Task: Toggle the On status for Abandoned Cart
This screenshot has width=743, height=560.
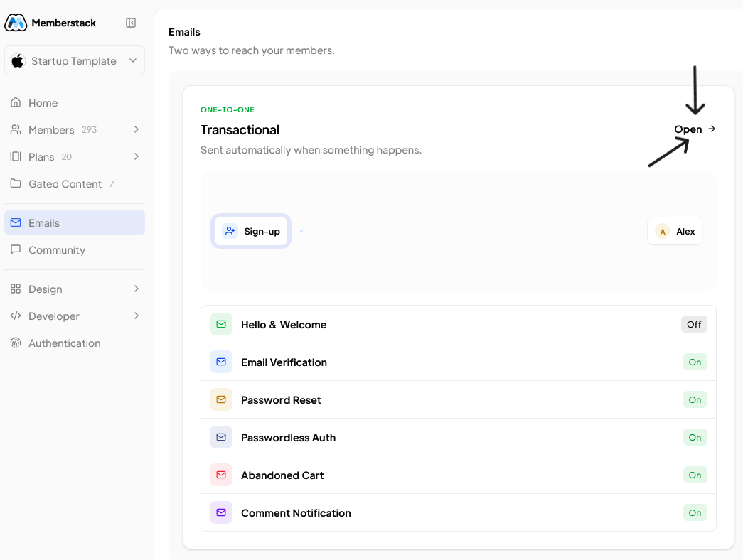Action: click(x=695, y=475)
